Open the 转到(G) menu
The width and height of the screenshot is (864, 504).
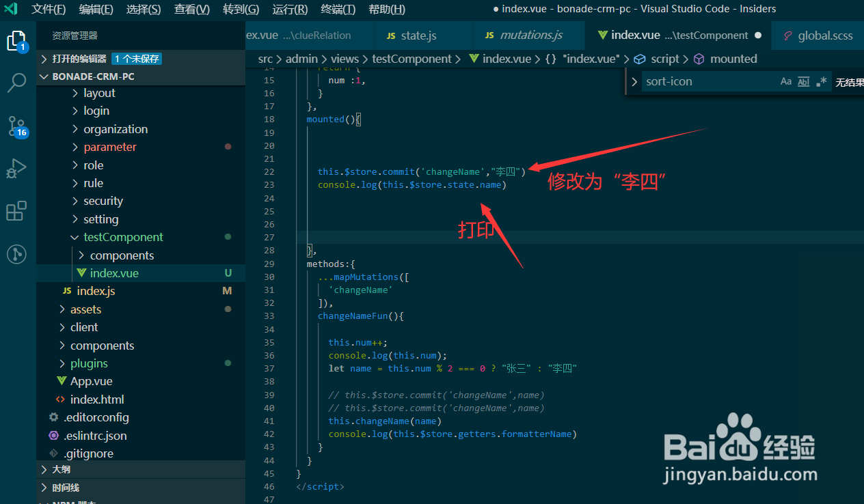[x=241, y=9]
